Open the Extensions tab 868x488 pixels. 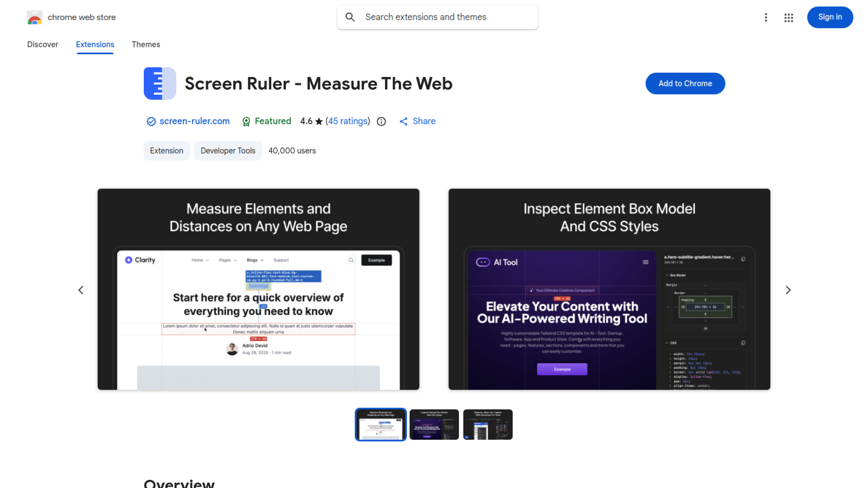point(95,44)
